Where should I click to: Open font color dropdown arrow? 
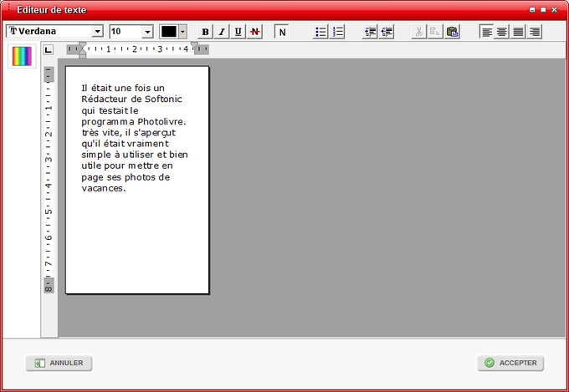[x=182, y=32]
